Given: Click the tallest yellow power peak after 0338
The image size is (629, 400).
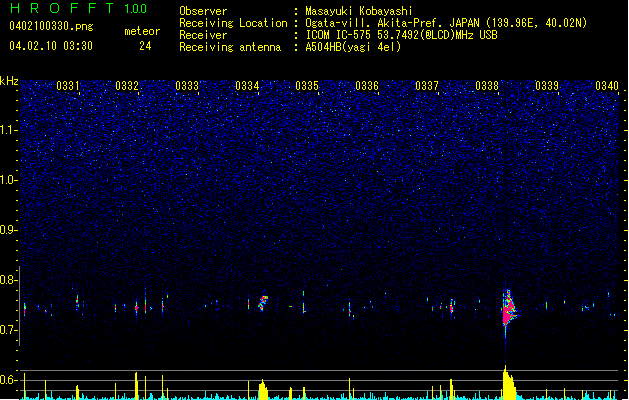Looking at the screenshot, I should [x=509, y=382].
